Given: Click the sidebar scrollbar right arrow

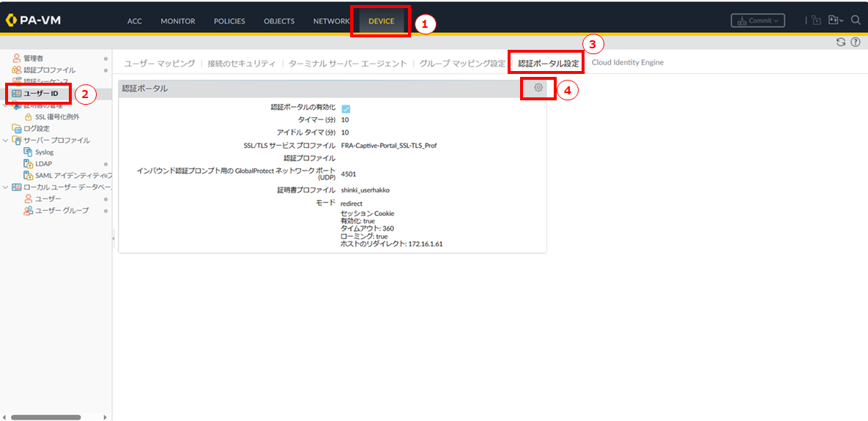Looking at the screenshot, I should point(105,417).
